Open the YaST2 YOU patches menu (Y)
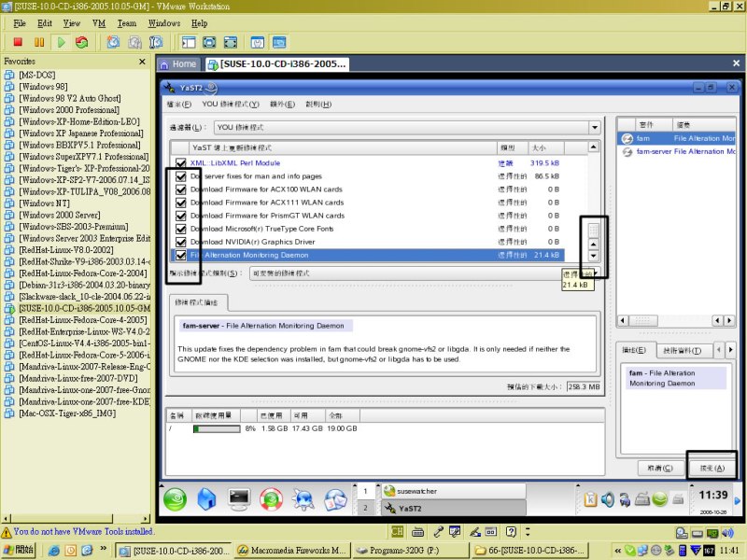Viewport: 747px width, 560px height. 231,105
